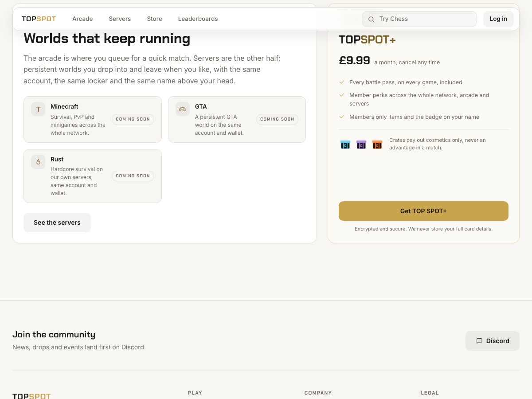The image size is (532, 399).
Task: Open the Store nav item
Action: [x=154, y=19]
